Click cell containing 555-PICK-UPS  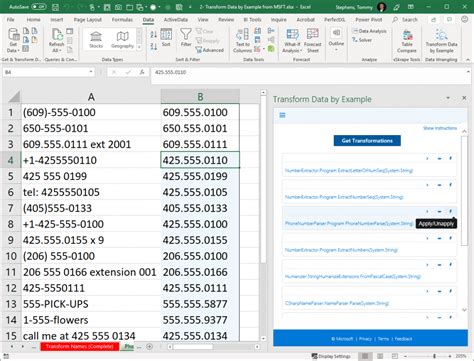(x=91, y=304)
